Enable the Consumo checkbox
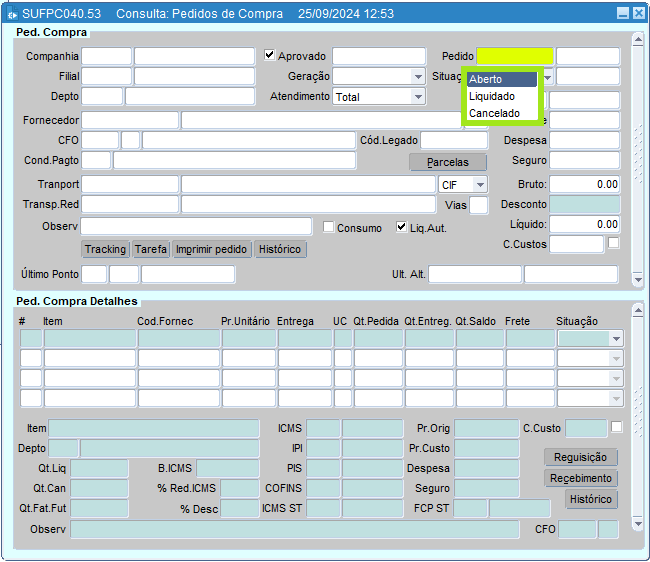Image resolution: width=650 pixels, height=562 pixels. (x=329, y=227)
